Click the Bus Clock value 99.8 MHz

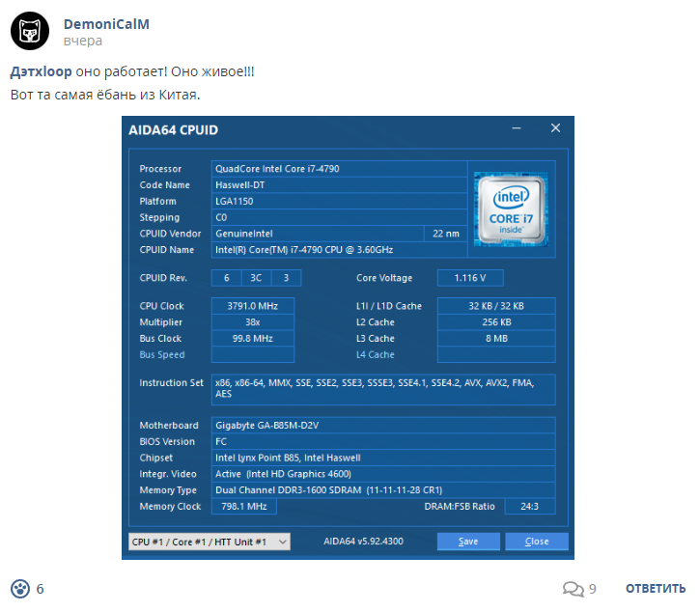(253, 339)
